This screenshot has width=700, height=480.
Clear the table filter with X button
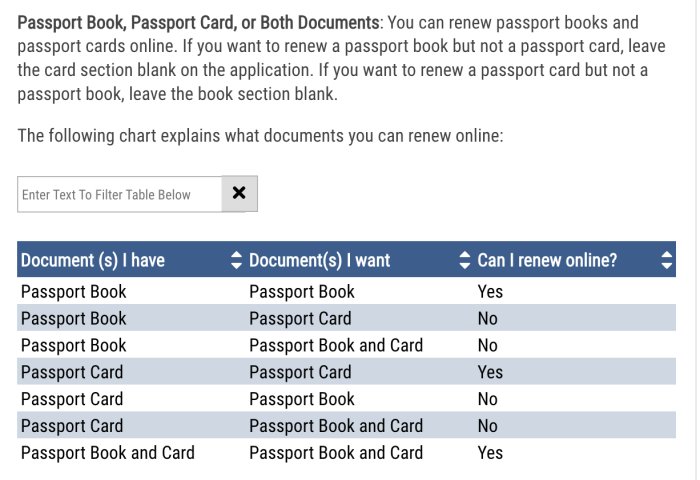(x=238, y=194)
